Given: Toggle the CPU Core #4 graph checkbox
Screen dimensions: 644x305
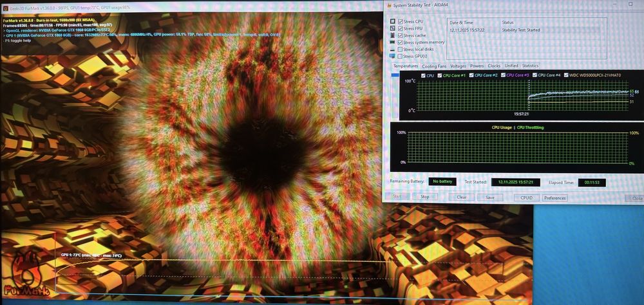Looking at the screenshot, I should (535, 75).
